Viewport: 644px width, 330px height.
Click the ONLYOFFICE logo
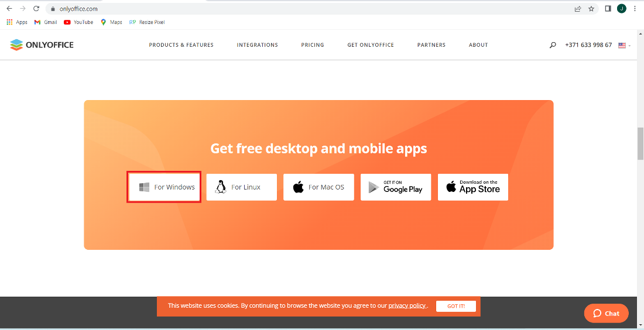pos(42,44)
